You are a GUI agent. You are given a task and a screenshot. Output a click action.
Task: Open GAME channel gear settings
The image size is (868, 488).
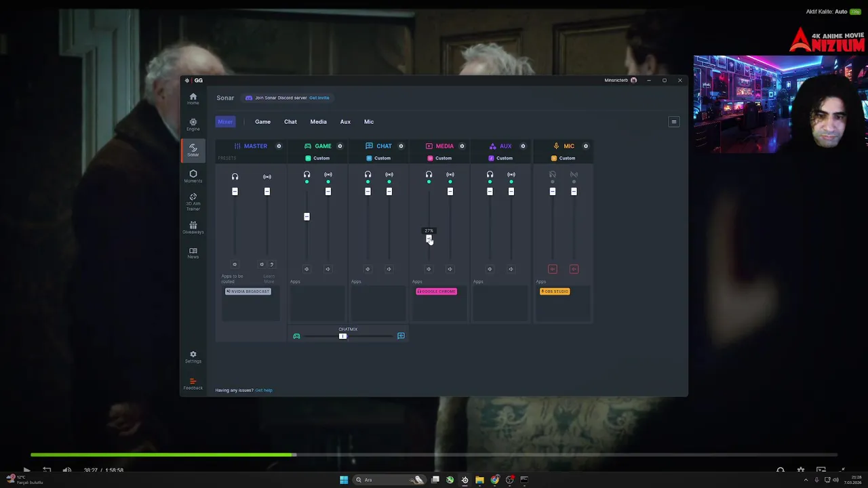pyautogui.click(x=340, y=146)
